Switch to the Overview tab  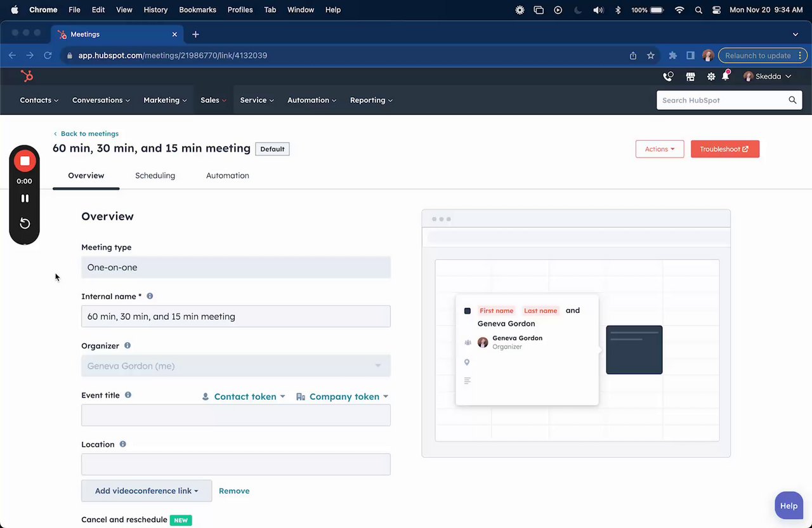point(86,176)
